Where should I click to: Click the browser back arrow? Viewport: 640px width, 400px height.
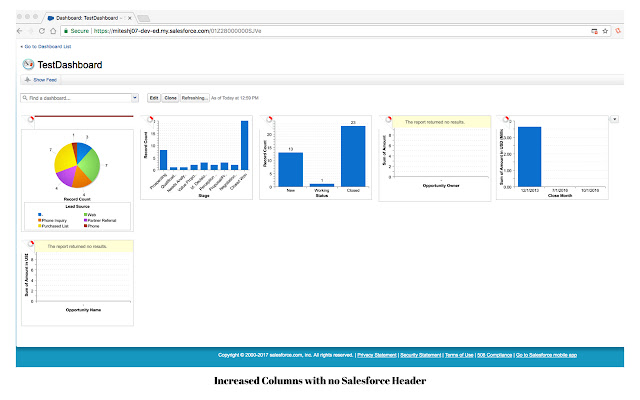pos(20,31)
